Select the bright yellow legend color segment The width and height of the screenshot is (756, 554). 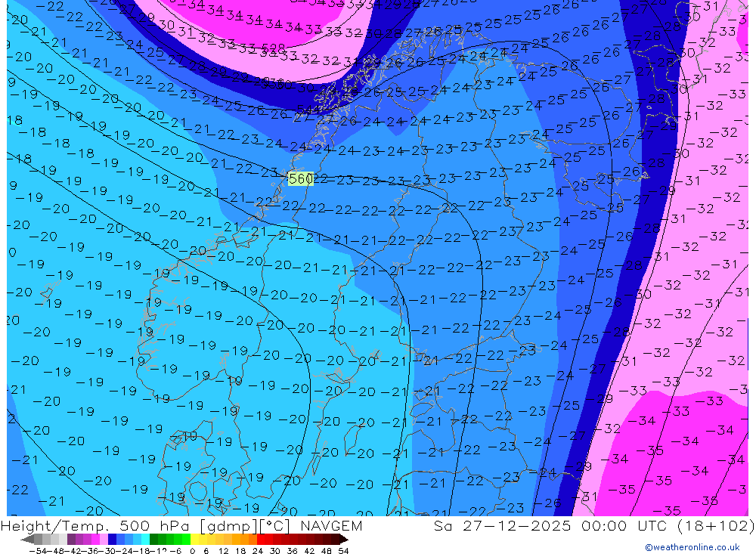(195, 540)
